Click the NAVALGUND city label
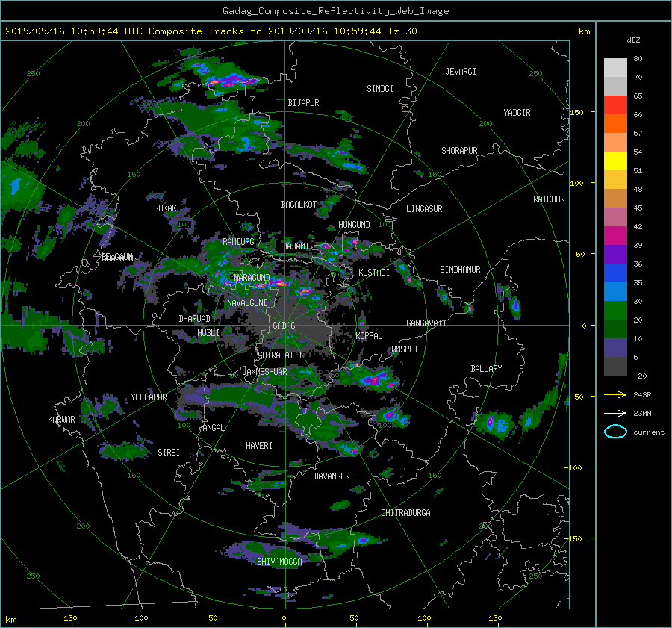 [247, 303]
